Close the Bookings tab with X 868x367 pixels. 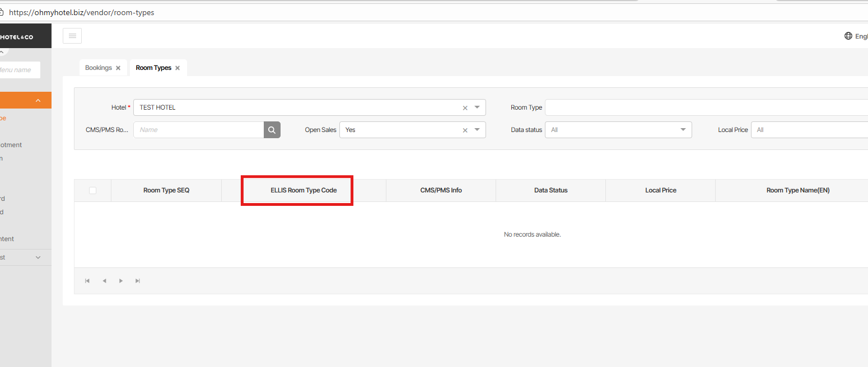tap(118, 68)
